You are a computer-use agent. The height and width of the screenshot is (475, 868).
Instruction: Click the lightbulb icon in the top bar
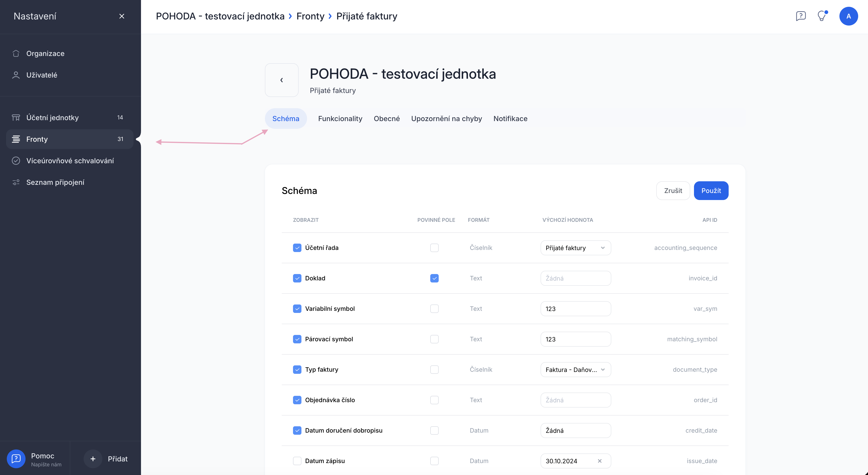(x=822, y=16)
